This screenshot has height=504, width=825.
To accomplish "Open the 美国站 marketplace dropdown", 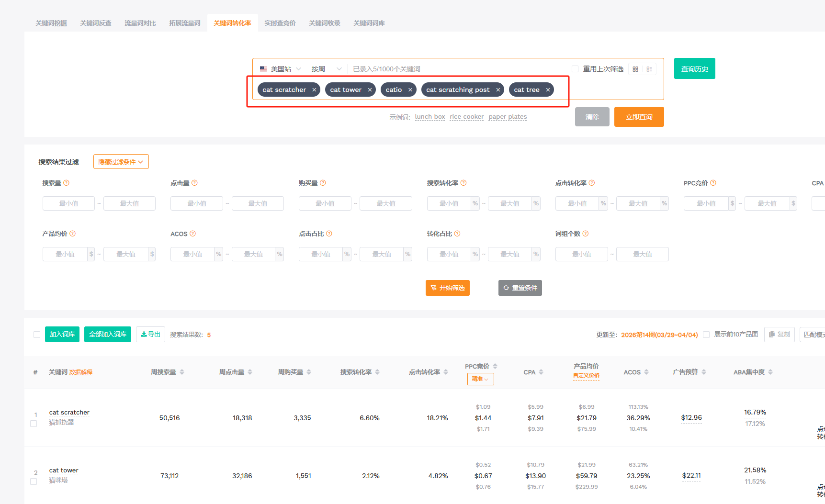I will pos(281,69).
